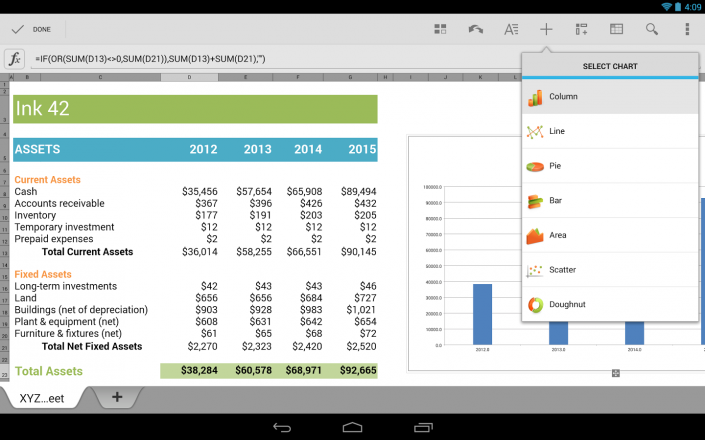Viewport: 705px width, 440px height.
Task: Tap the DONE checkmark button
Action: point(31,30)
